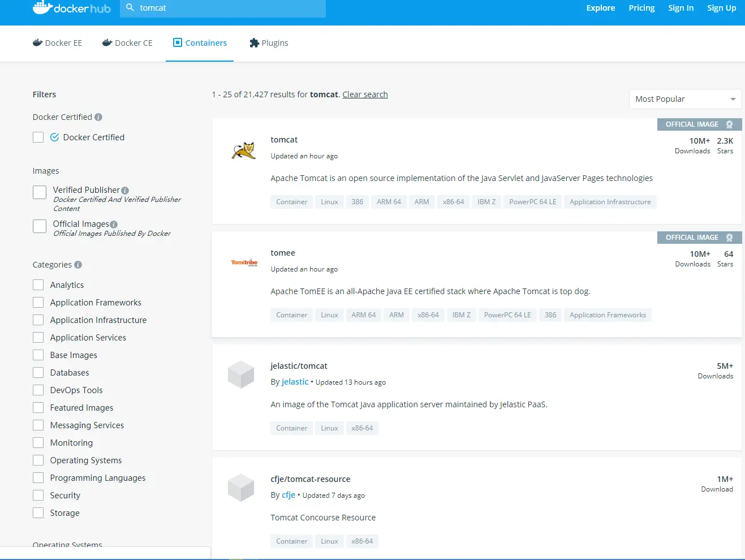Toggle the Docker Certified checkbox
The image size is (745, 560).
coord(38,137)
